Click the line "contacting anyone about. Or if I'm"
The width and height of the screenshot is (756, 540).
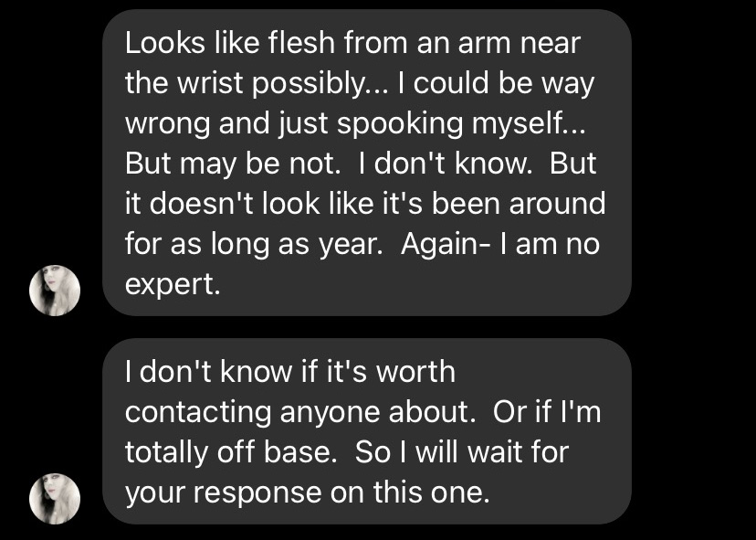[x=362, y=412]
